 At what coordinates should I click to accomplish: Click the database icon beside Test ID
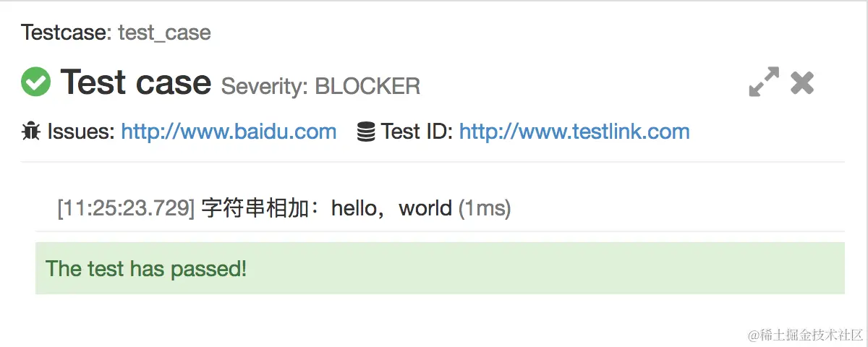[366, 132]
